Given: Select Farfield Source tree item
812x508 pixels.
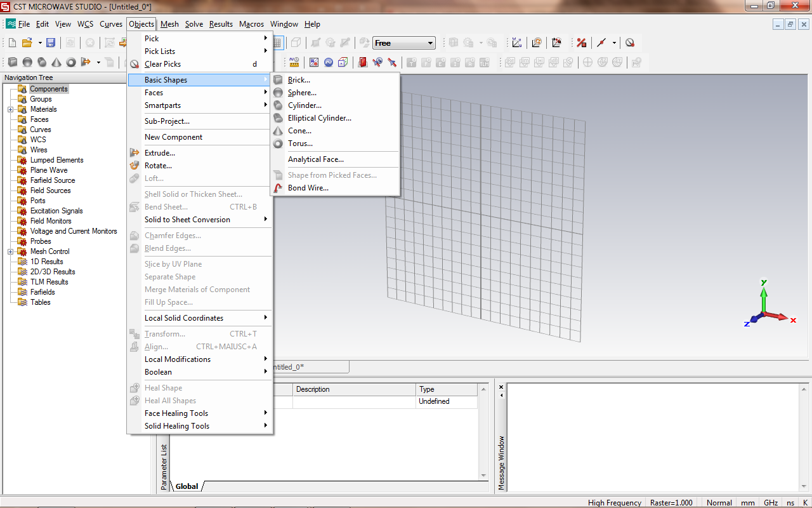Looking at the screenshot, I should (x=53, y=180).
